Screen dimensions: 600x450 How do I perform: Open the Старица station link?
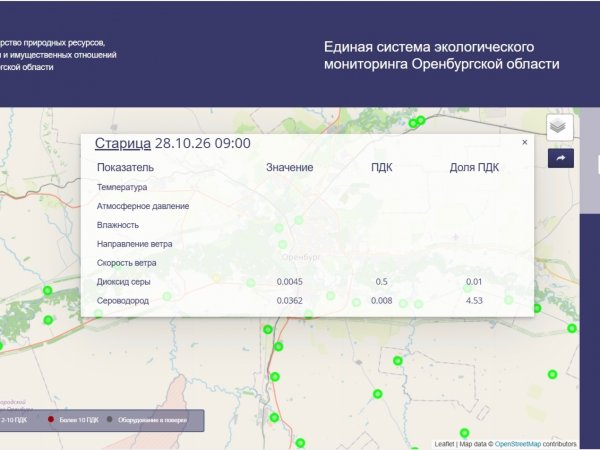pyautogui.click(x=122, y=143)
